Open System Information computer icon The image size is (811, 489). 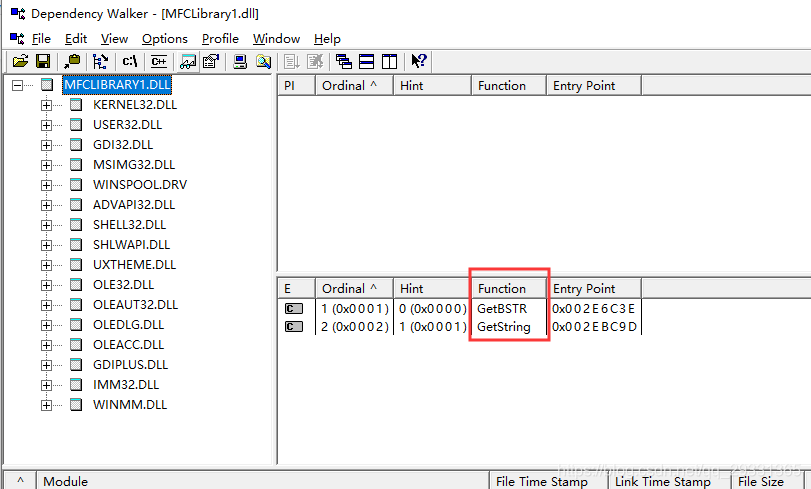coord(239,62)
